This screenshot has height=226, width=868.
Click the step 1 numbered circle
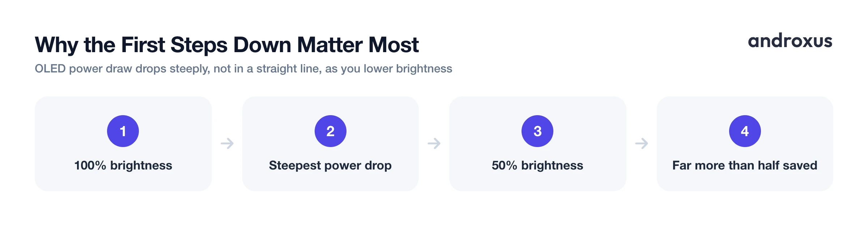[x=123, y=131]
